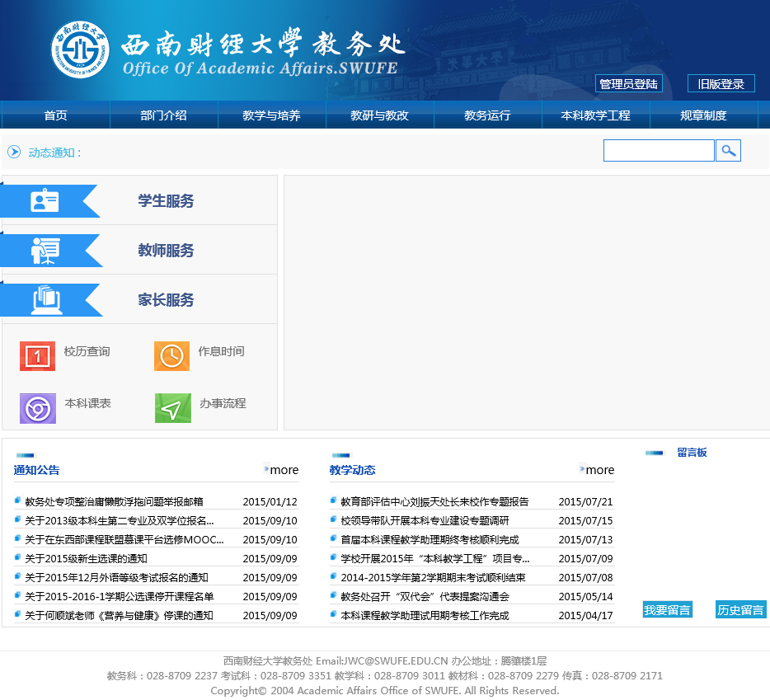Open 办事流程 text link

point(223,403)
